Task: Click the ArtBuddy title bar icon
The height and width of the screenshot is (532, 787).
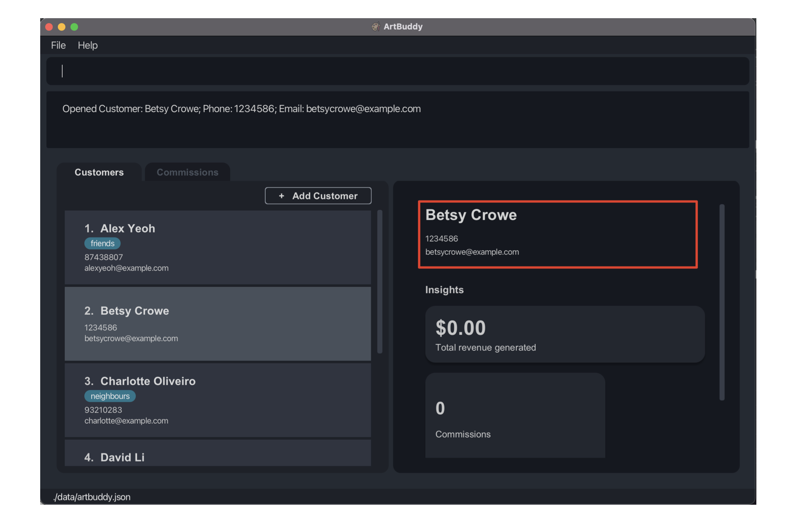Action: [376, 27]
